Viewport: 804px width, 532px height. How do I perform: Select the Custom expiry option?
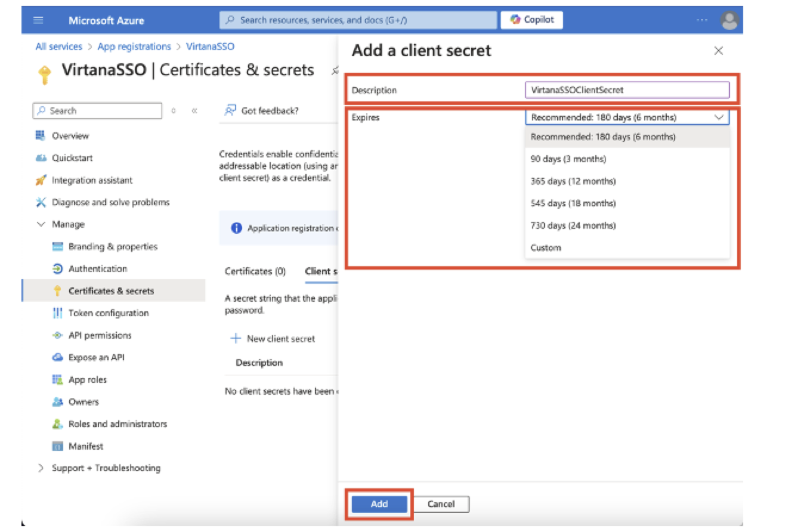click(x=627, y=248)
